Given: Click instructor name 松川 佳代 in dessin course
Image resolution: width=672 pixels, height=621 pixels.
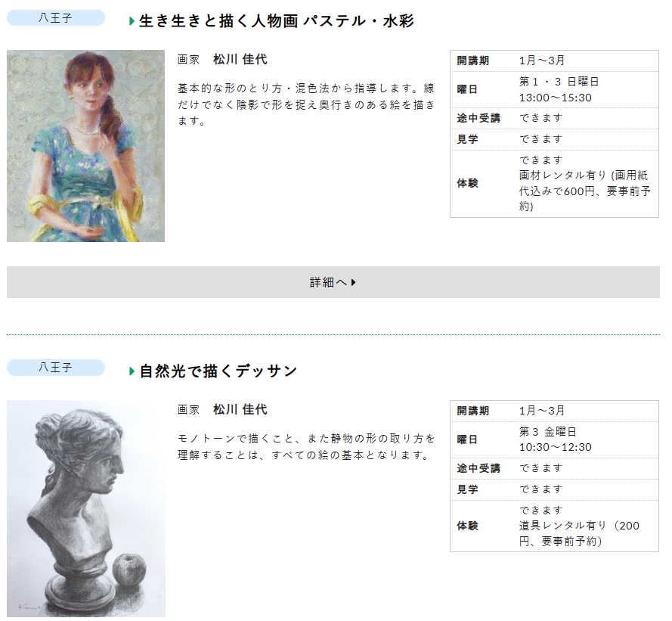Looking at the screenshot, I should pyautogui.click(x=240, y=410).
